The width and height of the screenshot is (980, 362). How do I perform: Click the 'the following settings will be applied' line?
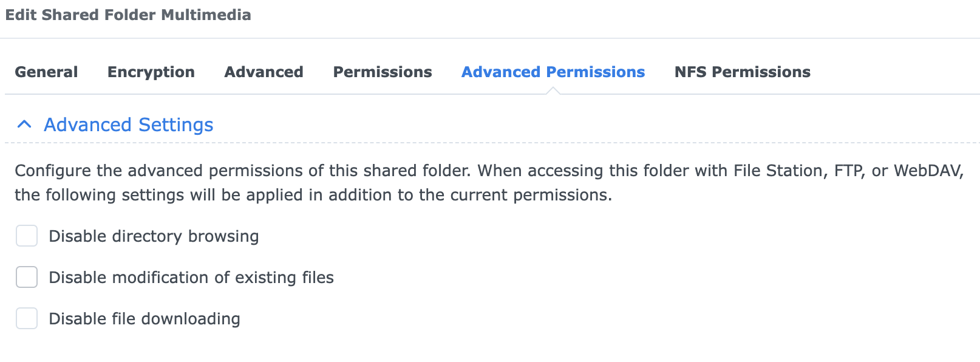(x=313, y=194)
